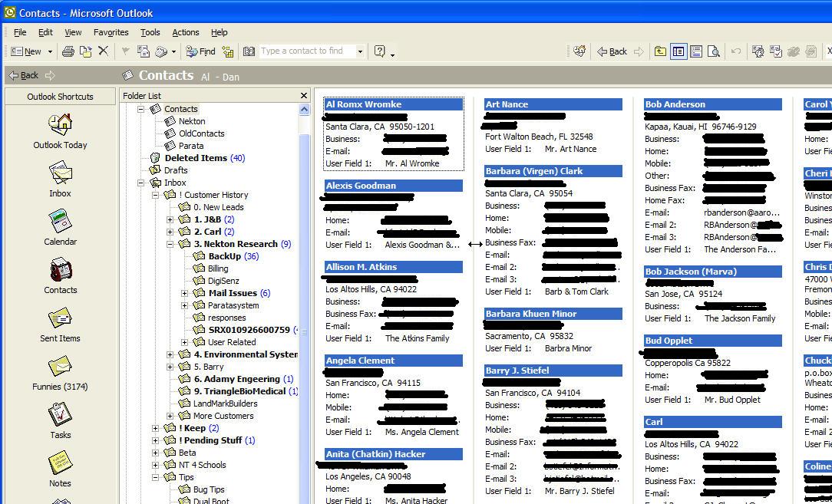Expand the ! Pending Stuff folder
832x504 pixels.
155,440
